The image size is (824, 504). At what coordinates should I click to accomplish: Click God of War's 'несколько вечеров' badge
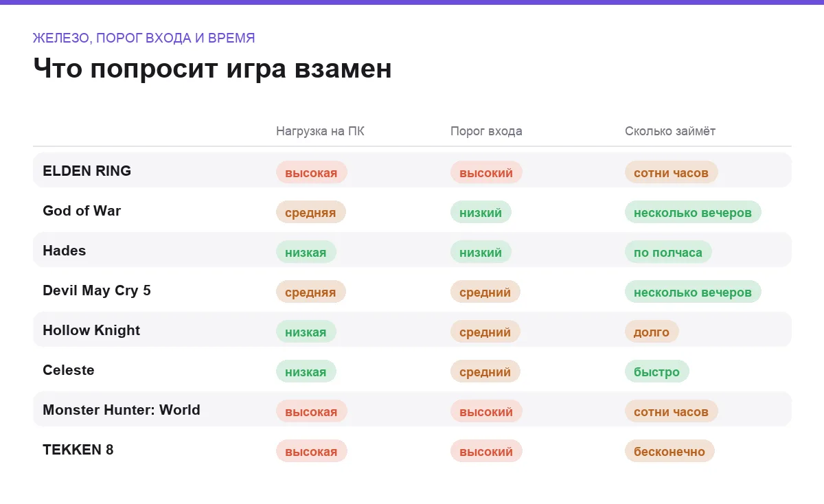693,212
